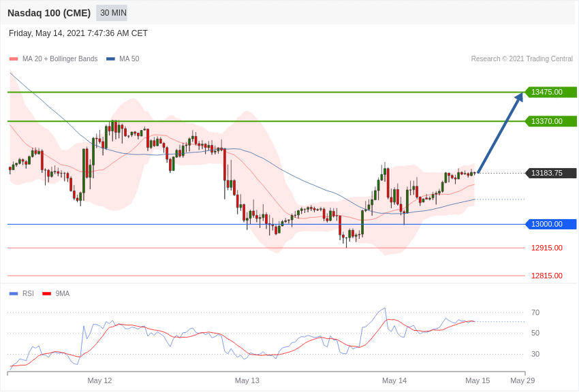
Task: Click the May 29 date axis label
Action: click(x=522, y=380)
